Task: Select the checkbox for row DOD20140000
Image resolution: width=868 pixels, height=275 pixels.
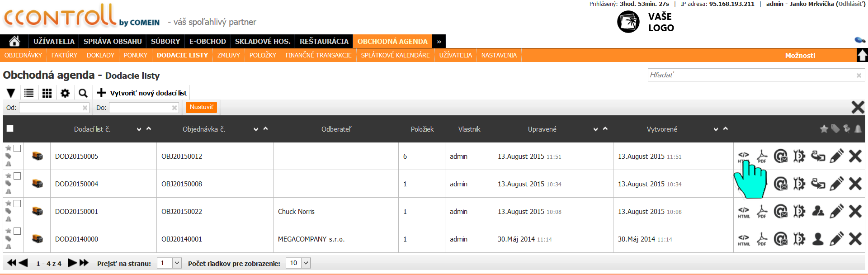Action: tap(17, 231)
